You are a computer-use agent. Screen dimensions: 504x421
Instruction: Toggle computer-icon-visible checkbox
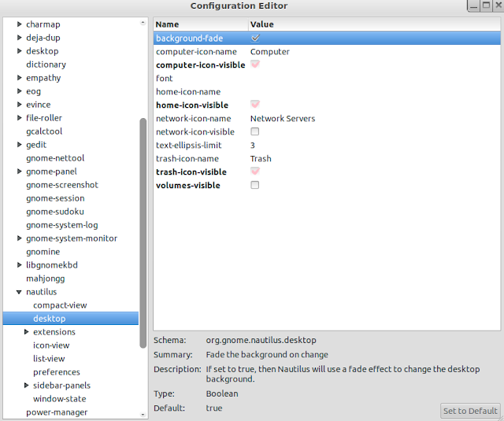(255, 65)
